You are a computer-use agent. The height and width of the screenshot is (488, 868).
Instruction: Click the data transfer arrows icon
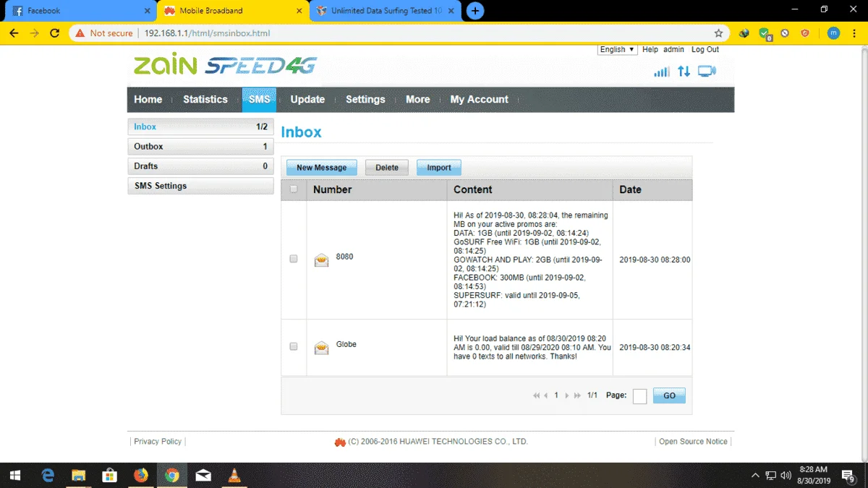[x=684, y=72]
